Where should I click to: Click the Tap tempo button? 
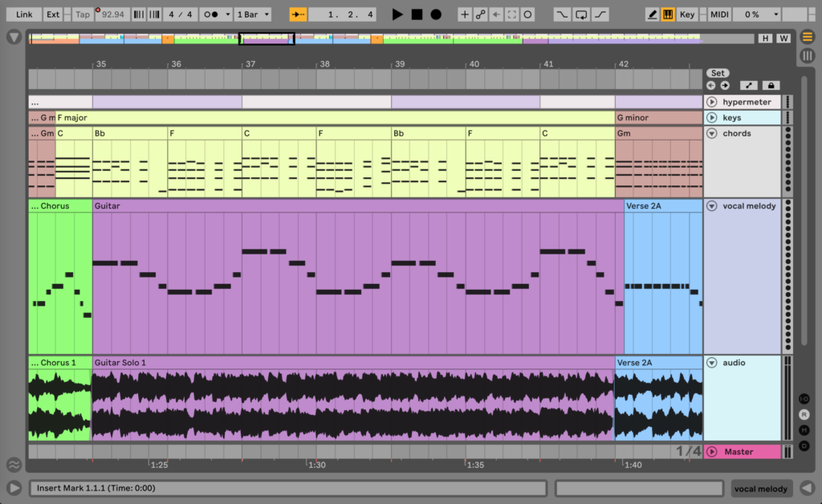click(x=83, y=14)
